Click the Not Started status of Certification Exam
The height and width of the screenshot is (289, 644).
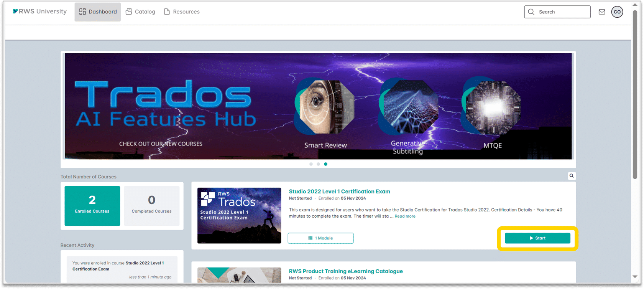point(300,198)
